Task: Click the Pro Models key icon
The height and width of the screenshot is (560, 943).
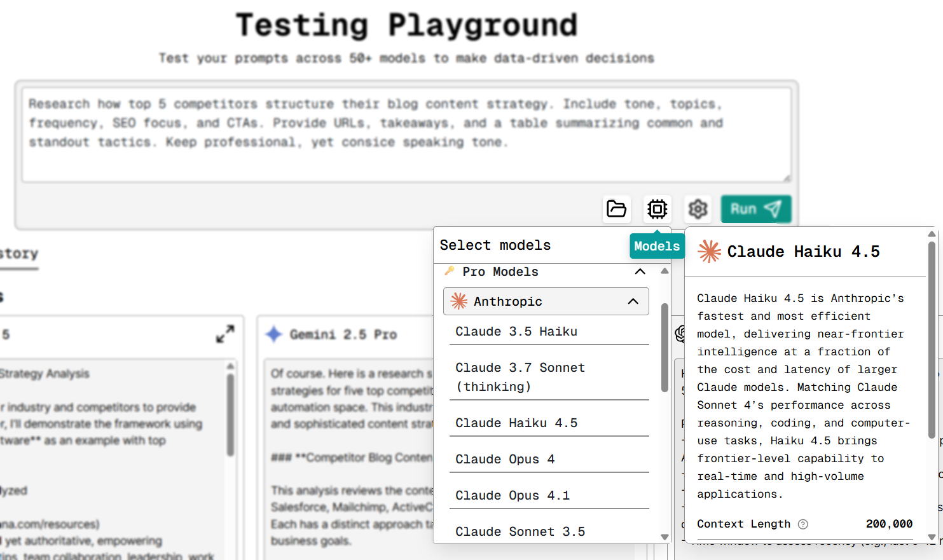Action: (450, 271)
